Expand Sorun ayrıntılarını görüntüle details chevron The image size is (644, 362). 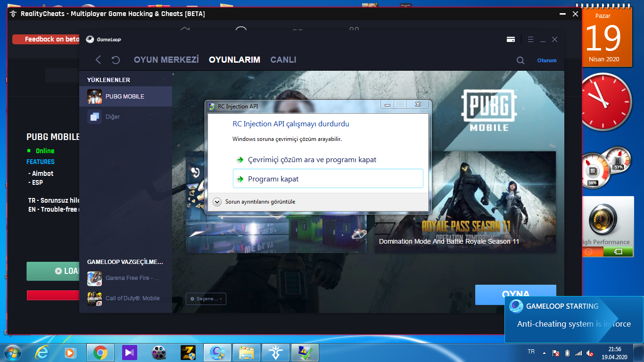coord(217,202)
